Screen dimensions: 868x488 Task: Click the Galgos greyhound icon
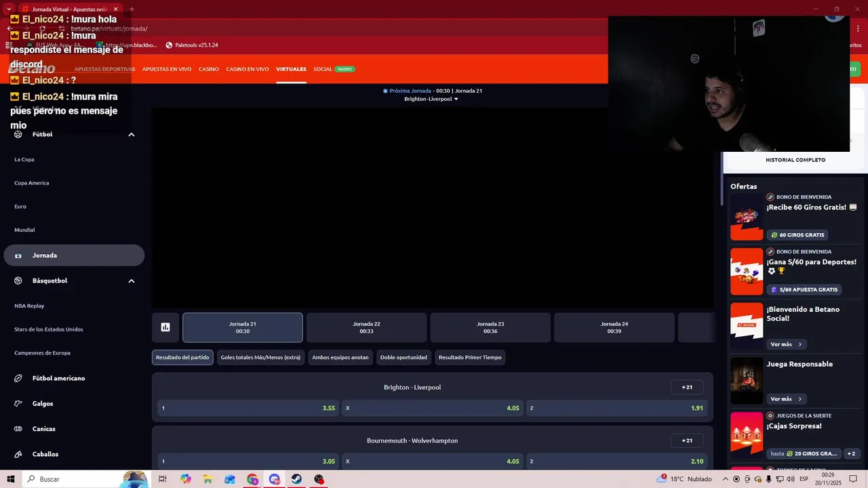tap(18, 403)
